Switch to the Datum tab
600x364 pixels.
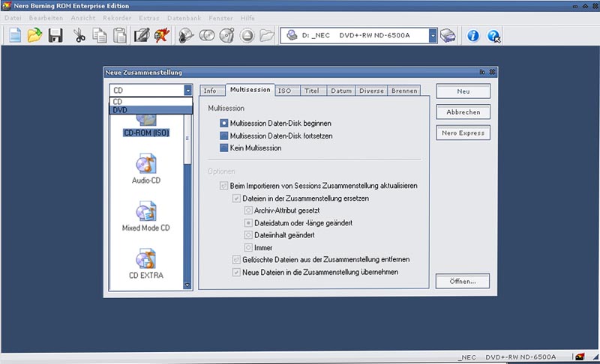click(341, 91)
